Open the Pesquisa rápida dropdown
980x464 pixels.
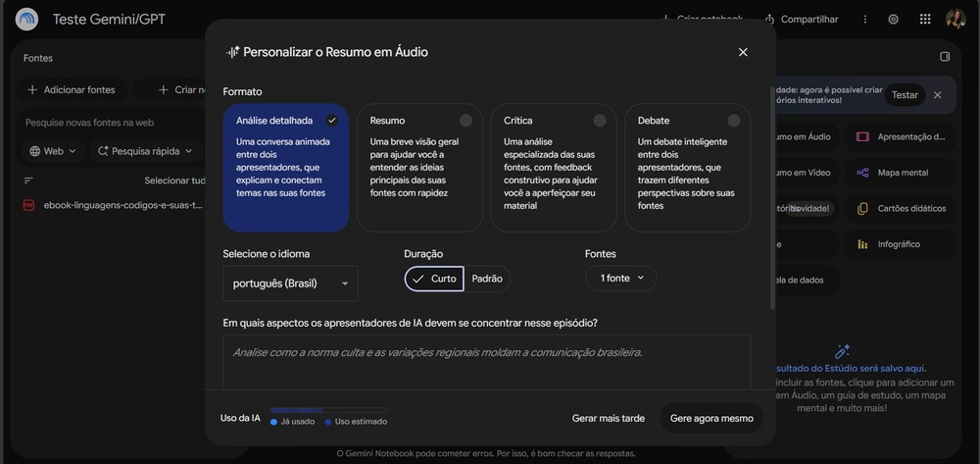[146, 151]
